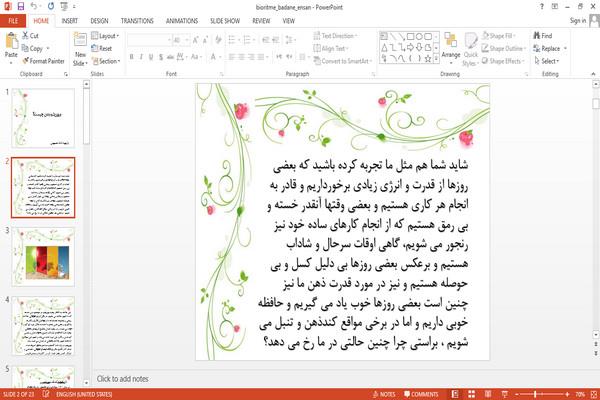Collapse the ribbon with the arrow
This screenshot has height=400, width=600.
593,73
